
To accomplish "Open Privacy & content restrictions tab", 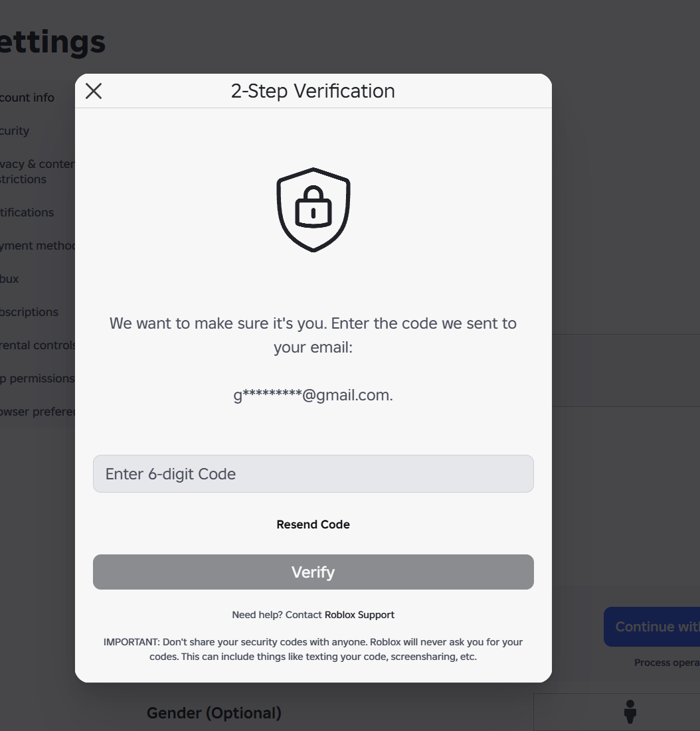I will (37, 171).
